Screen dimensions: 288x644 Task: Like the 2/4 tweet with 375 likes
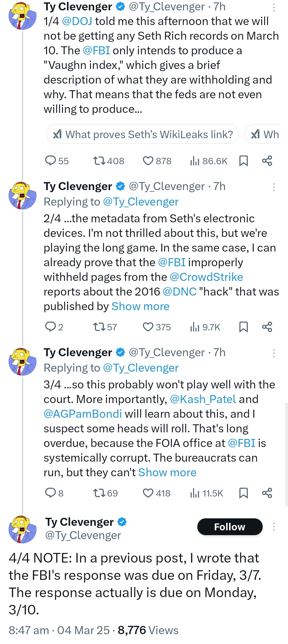(x=148, y=327)
